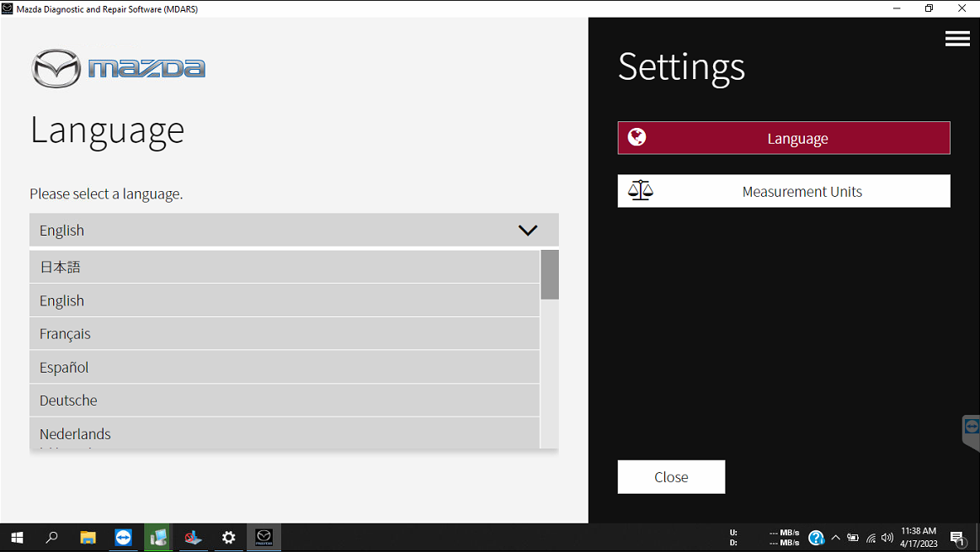
Task: Choose Français in the language list
Action: pyautogui.click(x=285, y=334)
